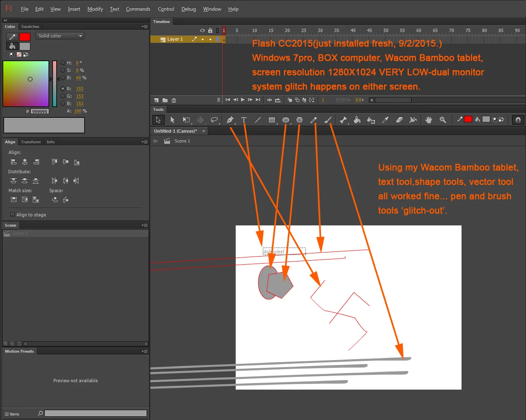Toggle the Snap to Objects magnet
This screenshot has width=526, height=420.
518,120
